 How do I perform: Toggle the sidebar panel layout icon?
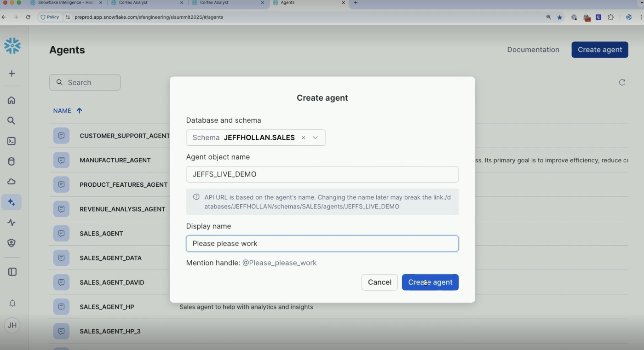coord(12,272)
